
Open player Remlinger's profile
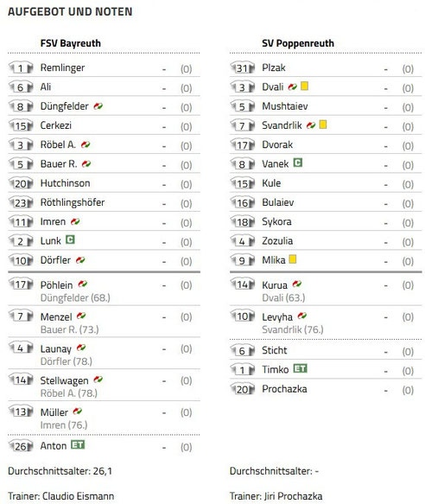coord(62,67)
